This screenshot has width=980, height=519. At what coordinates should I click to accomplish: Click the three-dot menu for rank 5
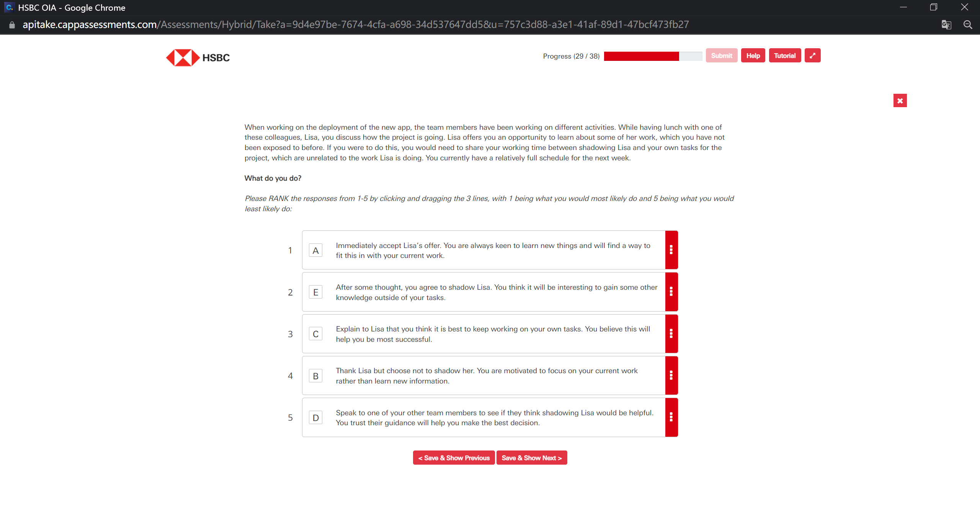pyautogui.click(x=671, y=417)
